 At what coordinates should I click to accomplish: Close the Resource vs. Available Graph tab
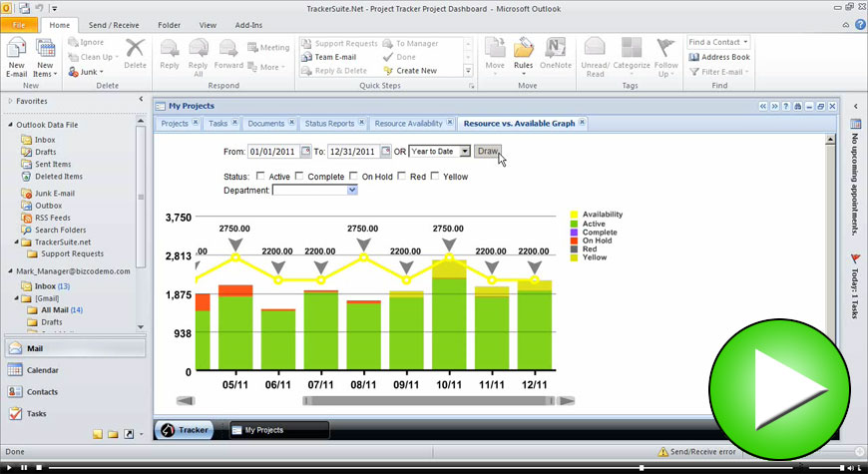tap(582, 123)
